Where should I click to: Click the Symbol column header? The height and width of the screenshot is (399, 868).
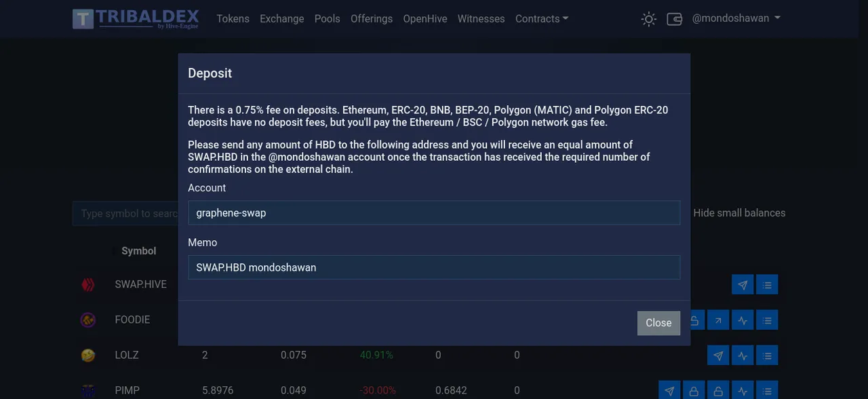(x=138, y=251)
